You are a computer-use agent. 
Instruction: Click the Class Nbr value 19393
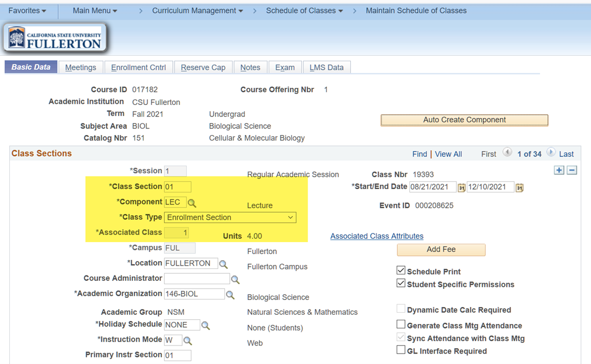click(x=423, y=174)
